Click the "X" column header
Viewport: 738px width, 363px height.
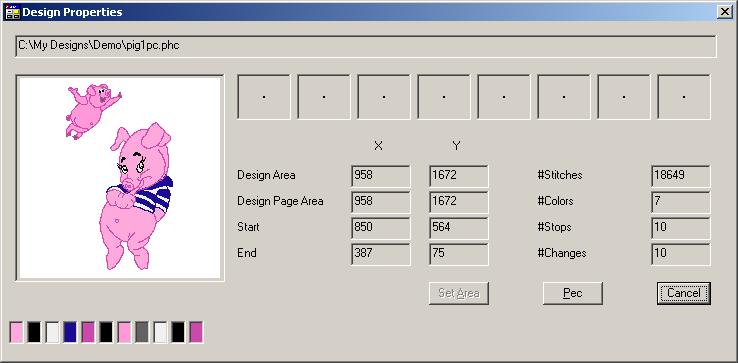coord(378,146)
